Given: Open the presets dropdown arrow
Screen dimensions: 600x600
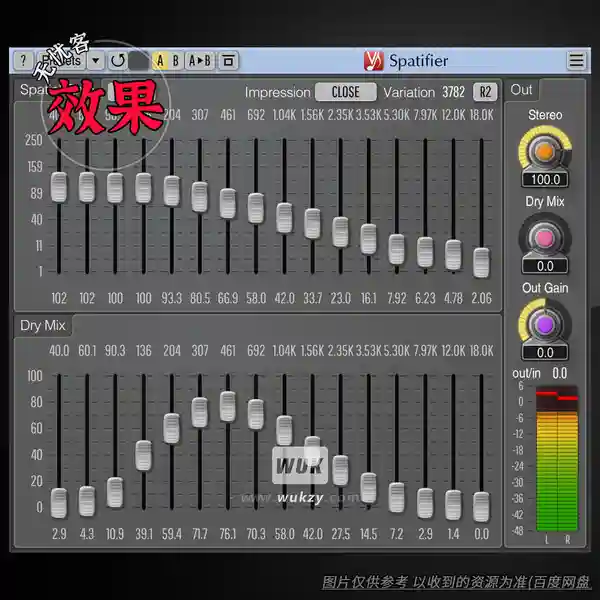Looking at the screenshot, I should (x=96, y=60).
